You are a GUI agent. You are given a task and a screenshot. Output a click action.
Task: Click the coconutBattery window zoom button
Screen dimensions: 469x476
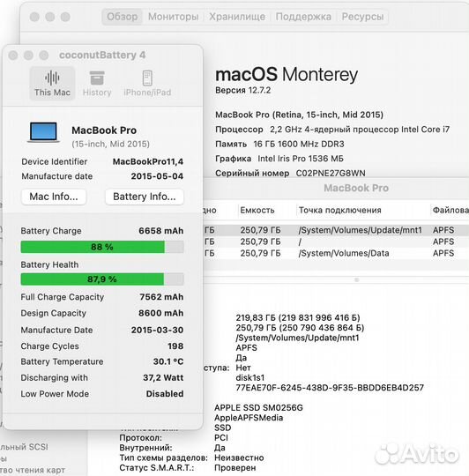click(44, 56)
